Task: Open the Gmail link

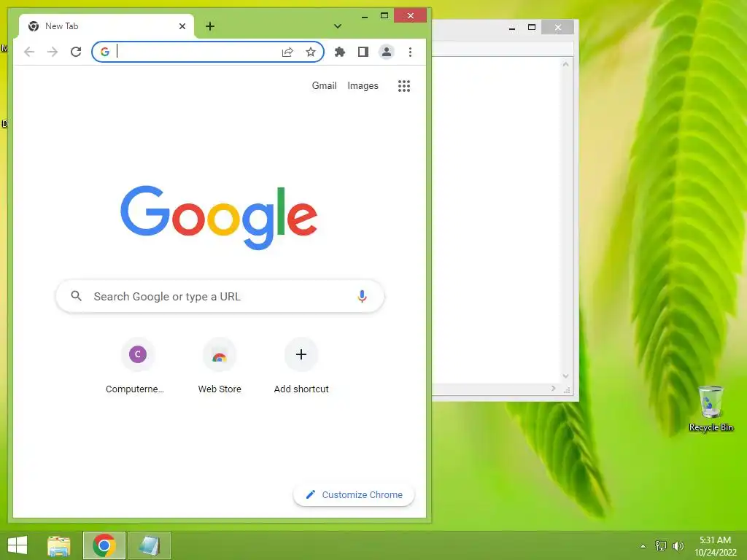Action: (324, 86)
